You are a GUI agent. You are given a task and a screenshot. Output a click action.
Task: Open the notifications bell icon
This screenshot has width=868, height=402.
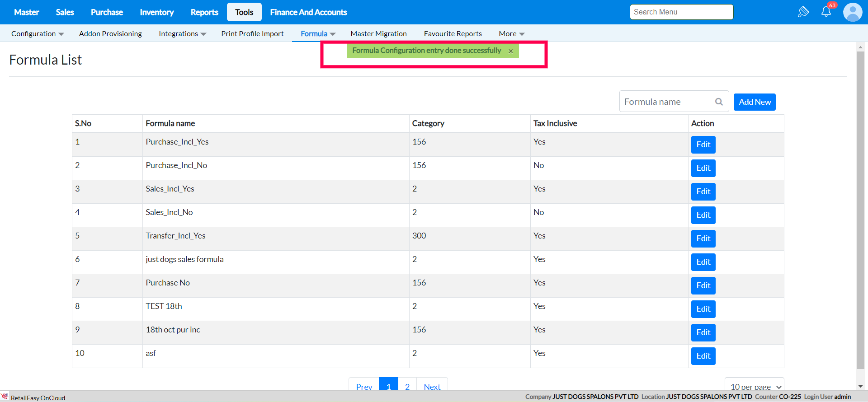pyautogui.click(x=826, y=12)
